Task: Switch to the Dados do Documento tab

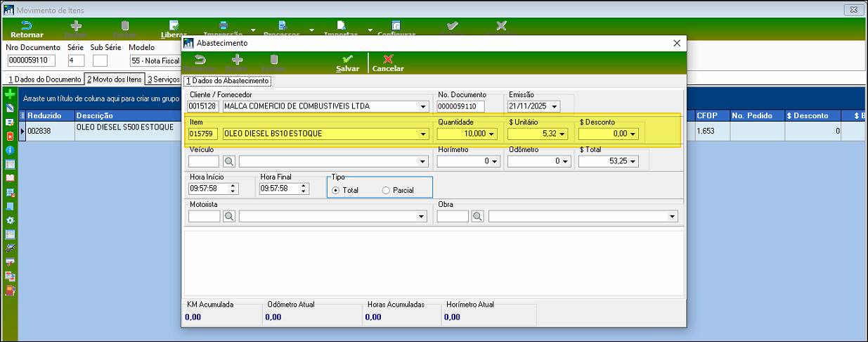Action: pyautogui.click(x=44, y=79)
